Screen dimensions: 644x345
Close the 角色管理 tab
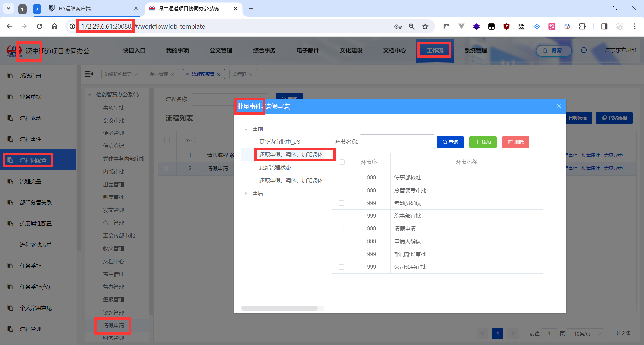tap(172, 75)
